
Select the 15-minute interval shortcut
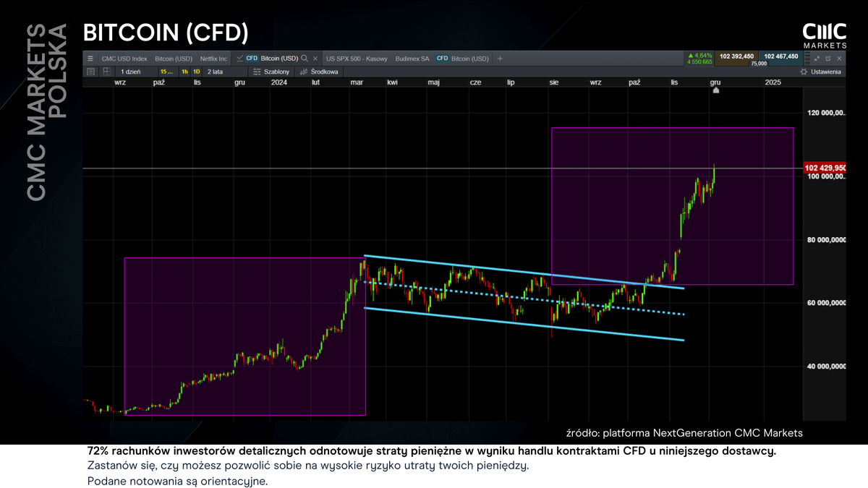coord(167,72)
